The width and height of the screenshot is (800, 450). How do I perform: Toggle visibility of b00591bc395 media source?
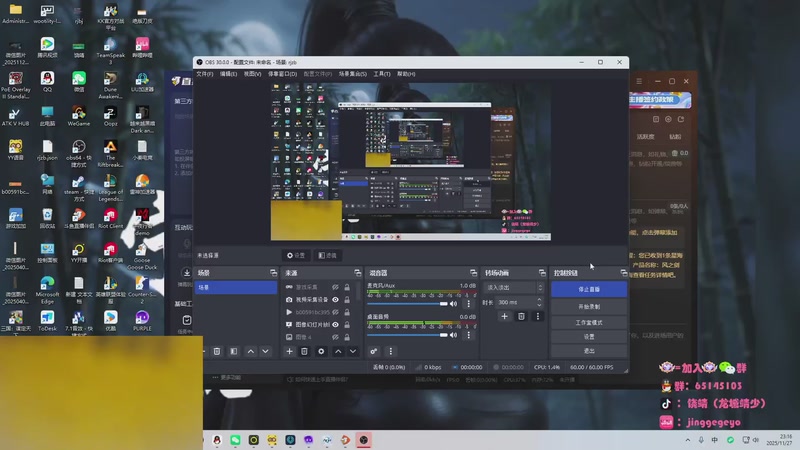point(335,312)
